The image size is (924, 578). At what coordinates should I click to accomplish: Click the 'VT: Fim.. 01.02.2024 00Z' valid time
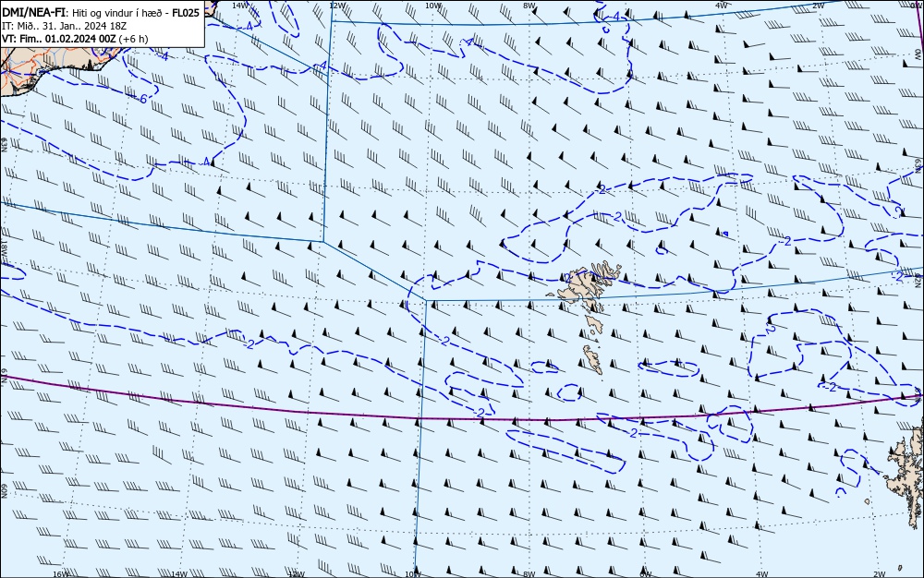[59, 39]
